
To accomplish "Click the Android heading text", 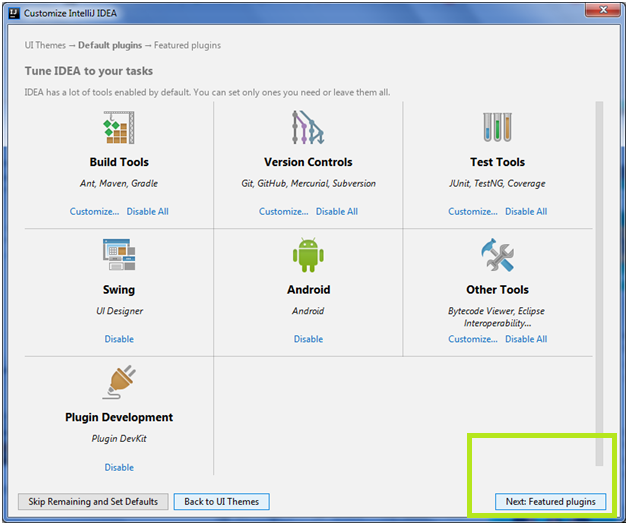I will point(308,290).
